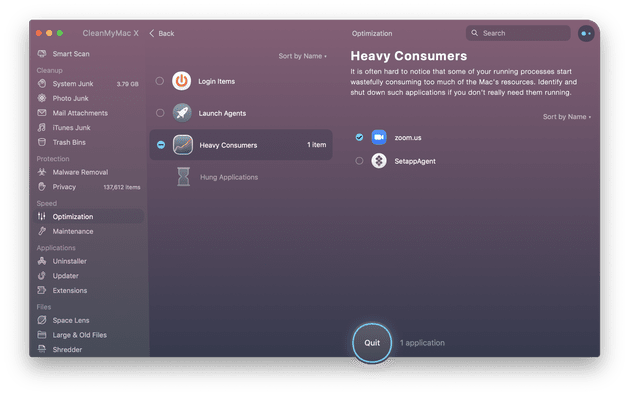The image size is (630, 396).
Task: Uncheck the zoom.us checkbox
Action: point(359,137)
